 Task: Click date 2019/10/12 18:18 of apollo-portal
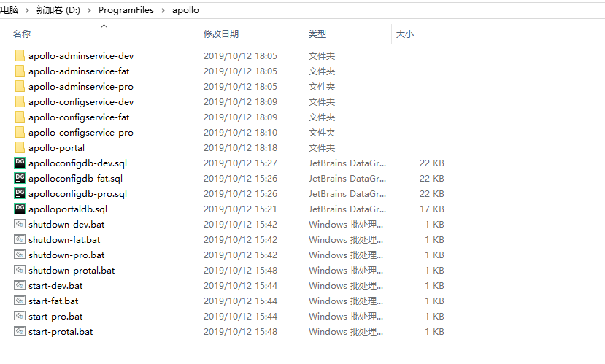[240, 147]
